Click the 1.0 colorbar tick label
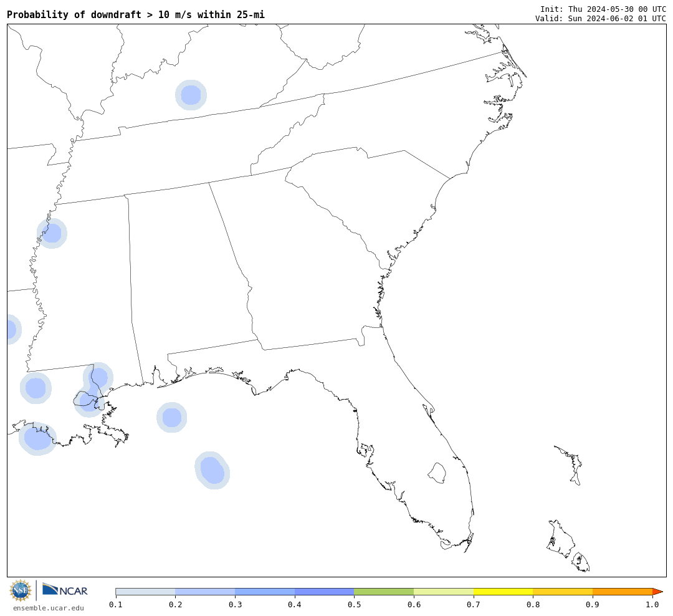Screen dimensions: 673x616 (x=652, y=605)
